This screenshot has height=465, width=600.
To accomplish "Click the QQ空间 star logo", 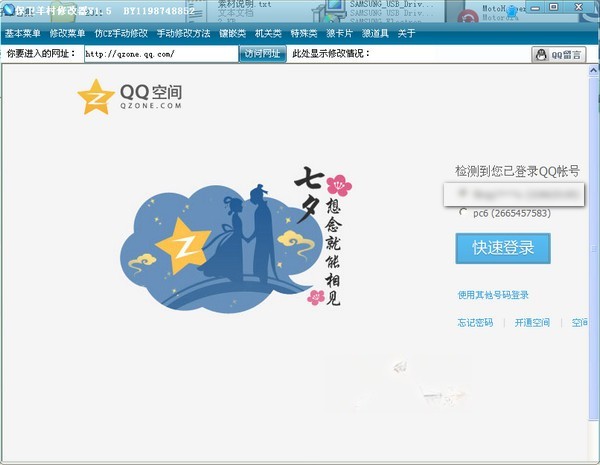I will click(x=96, y=97).
